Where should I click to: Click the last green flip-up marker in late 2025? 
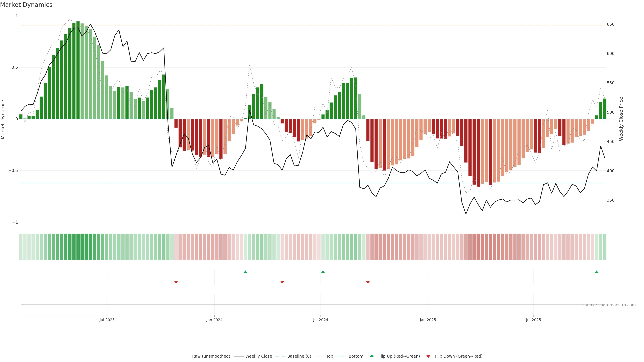597,272
